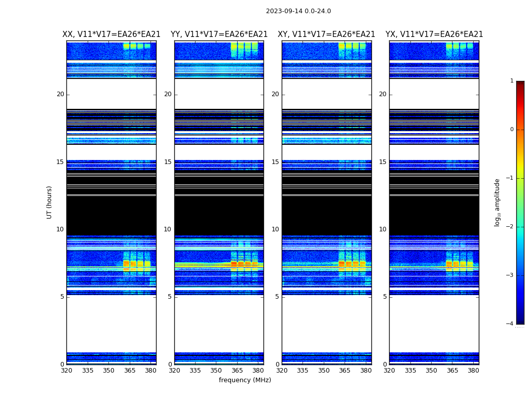Viewport: 532px width, 405px height.
Task: Click the date title 2023-09-14 0.0-24.0
Action: click(298, 11)
